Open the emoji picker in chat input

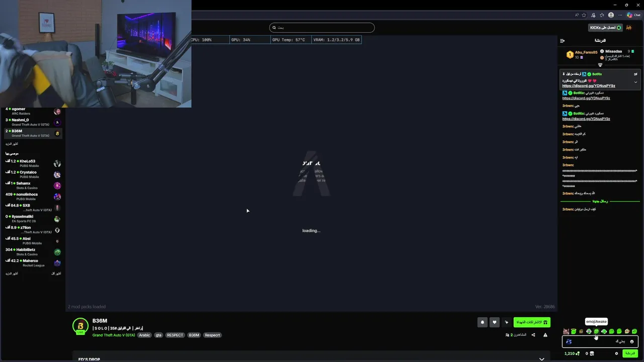pyautogui.click(x=632, y=342)
